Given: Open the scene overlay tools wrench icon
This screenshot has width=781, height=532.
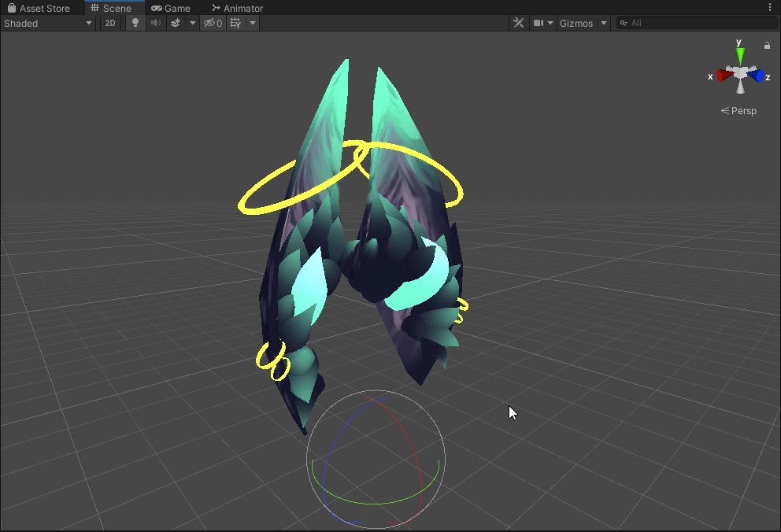Looking at the screenshot, I should [518, 23].
